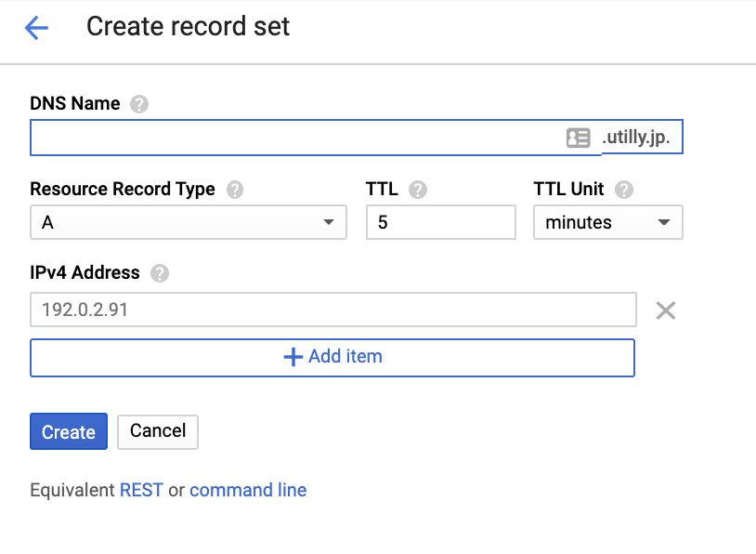Click the TTL help question mark icon
Image resolution: width=756 pixels, height=554 pixels.
click(x=418, y=190)
